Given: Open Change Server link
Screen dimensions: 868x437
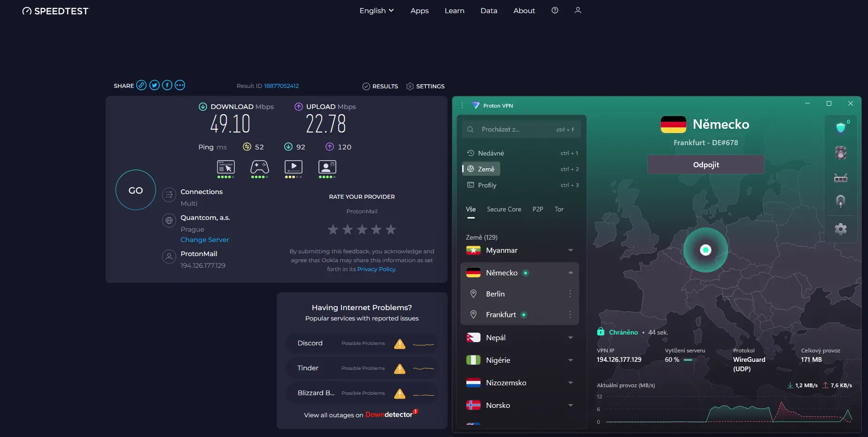Looking at the screenshot, I should 205,240.
